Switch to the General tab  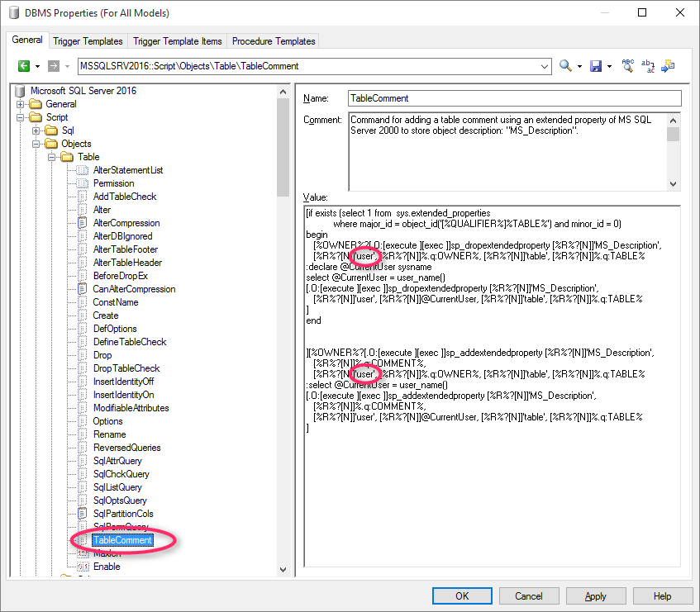[27, 40]
